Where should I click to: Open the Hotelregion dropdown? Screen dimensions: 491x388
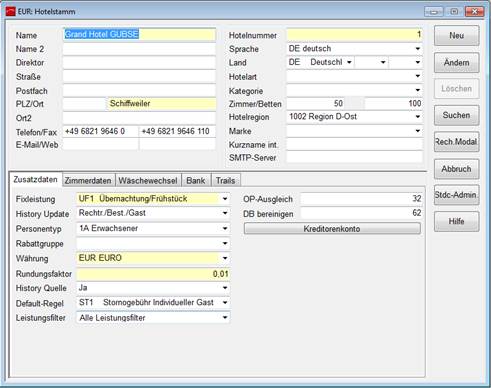click(417, 117)
